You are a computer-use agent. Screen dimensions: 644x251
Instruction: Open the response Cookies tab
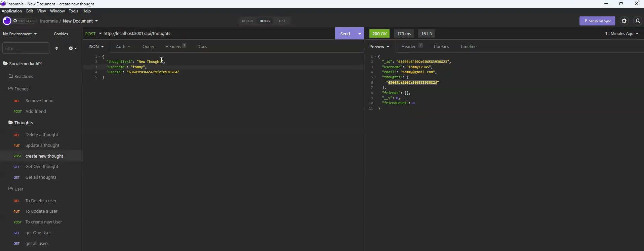(441, 46)
